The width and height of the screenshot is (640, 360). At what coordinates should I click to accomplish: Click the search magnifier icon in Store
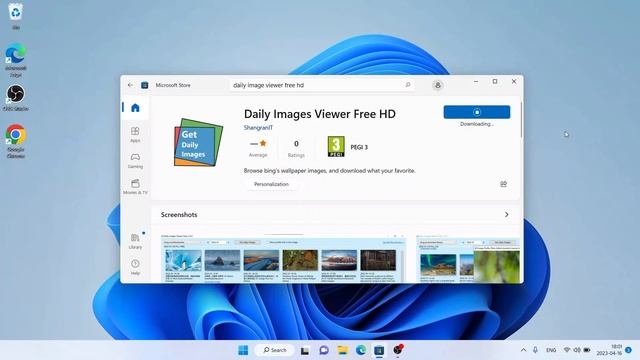(x=408, y=85)
